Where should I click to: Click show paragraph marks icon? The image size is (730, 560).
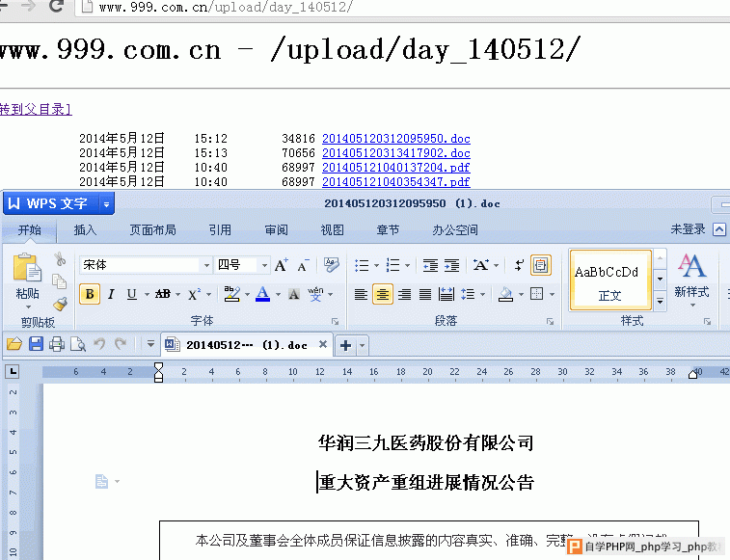tap(519, 265)
